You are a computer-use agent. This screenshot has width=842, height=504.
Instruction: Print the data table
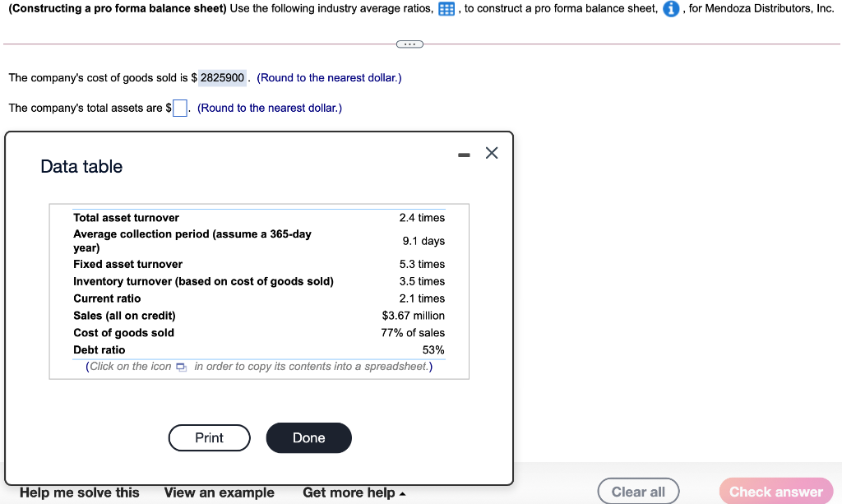(x=209, y=437)
